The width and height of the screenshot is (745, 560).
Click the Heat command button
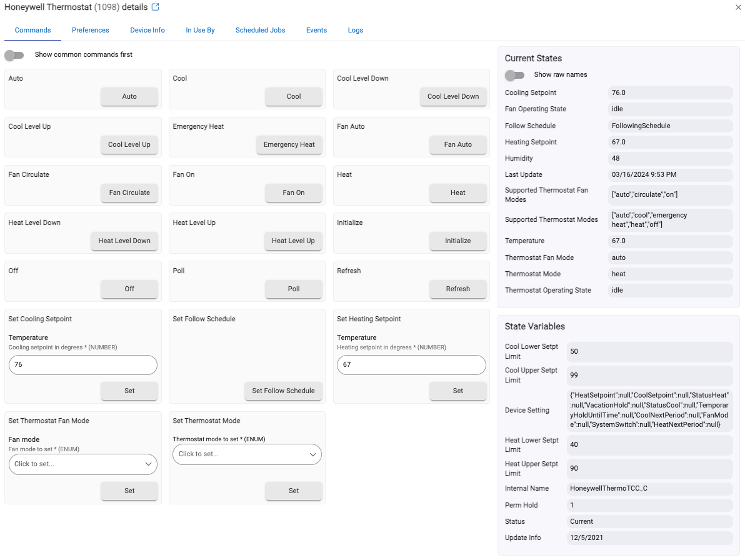pos(458,192)
